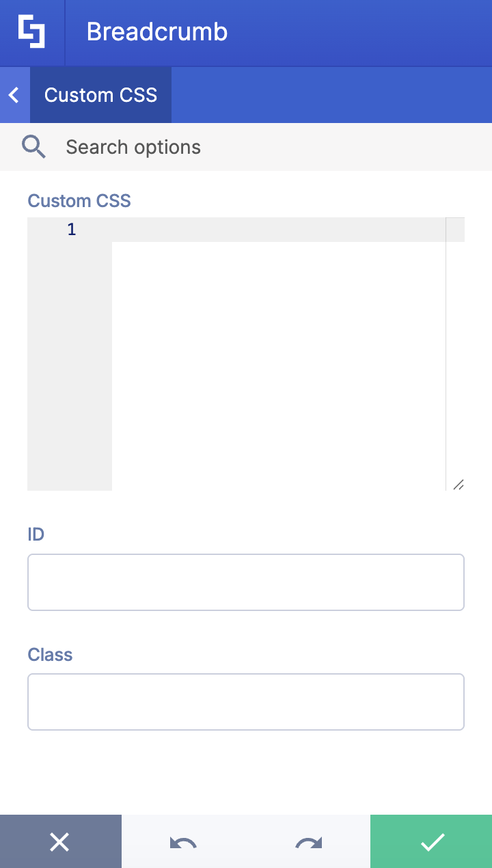Screen dimensions: 492x868
Task: Click inside the Class input box
Action: (x=246, y=701)
